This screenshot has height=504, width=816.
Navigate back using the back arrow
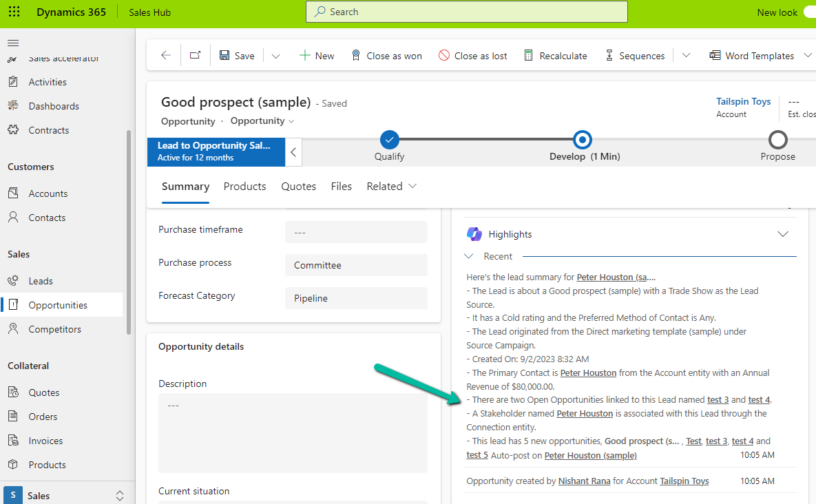click(x=165, y=55)
